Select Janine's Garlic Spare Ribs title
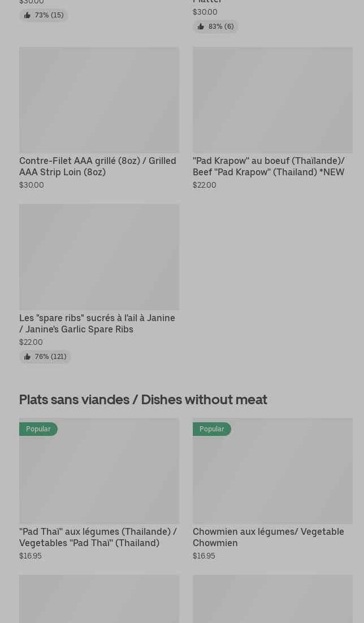364x623 pixels. coord(97,323)
